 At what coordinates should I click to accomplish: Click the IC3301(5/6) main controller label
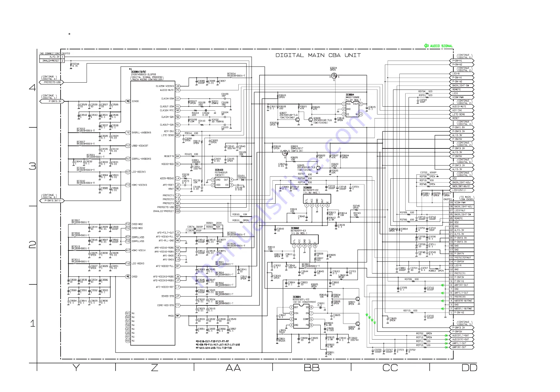click(x=138, y=72)
